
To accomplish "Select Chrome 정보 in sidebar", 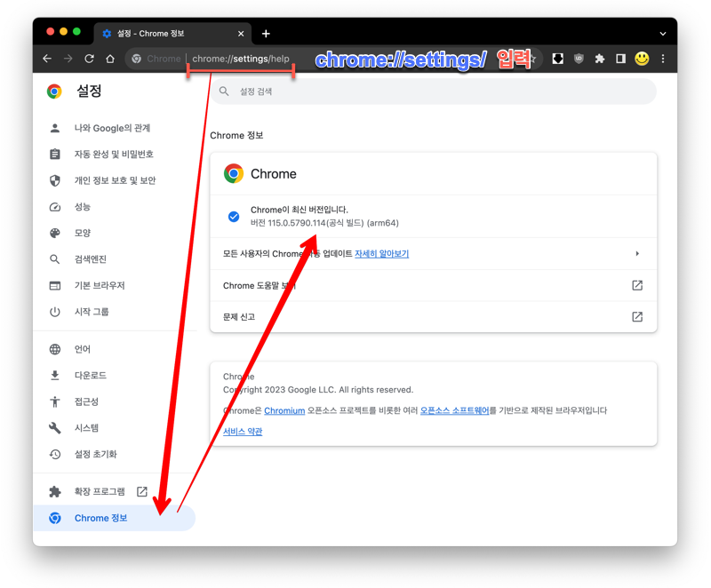I will coord(115,518).
